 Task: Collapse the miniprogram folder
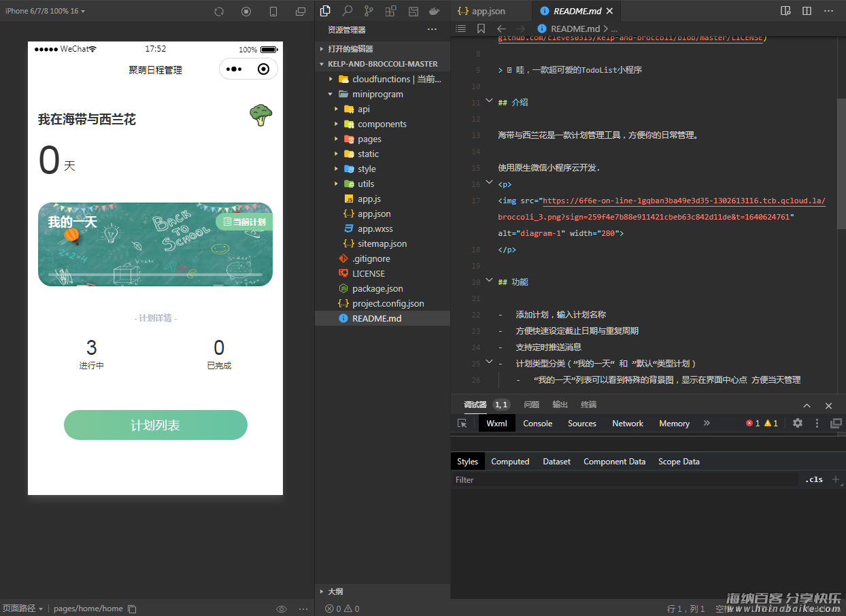382,94
